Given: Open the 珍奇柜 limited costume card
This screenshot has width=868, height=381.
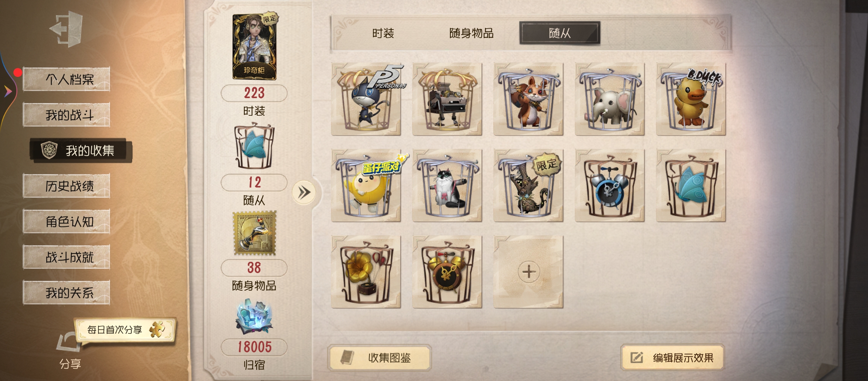Looking at the screenshot, I should [255, 47].
